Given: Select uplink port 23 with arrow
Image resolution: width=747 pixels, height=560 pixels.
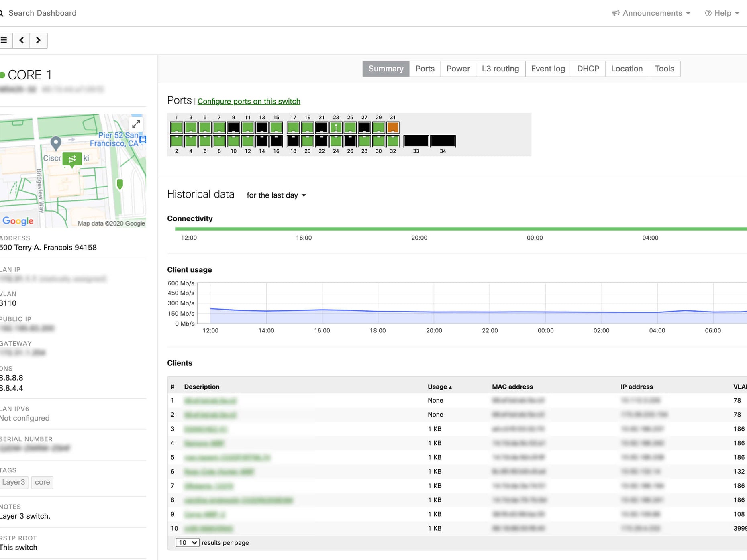Looking at the screenshot, I should [x=336, y=128].
